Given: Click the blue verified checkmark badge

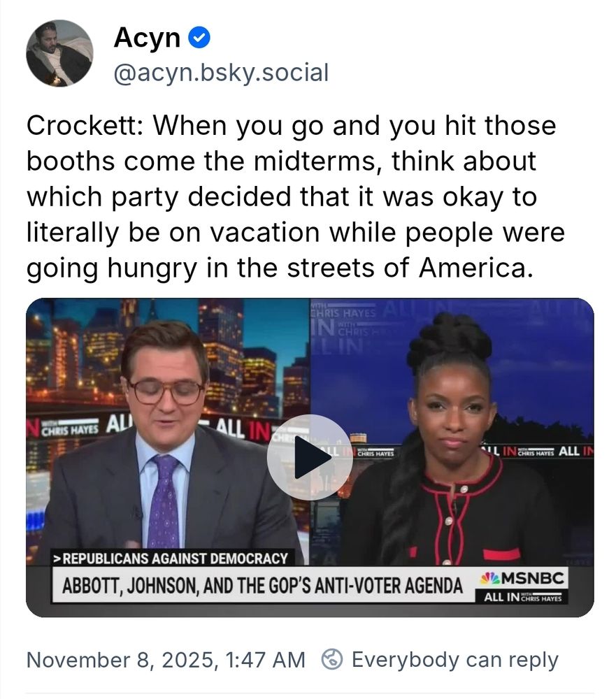Looking at the screenshot, I should [199, 38].
